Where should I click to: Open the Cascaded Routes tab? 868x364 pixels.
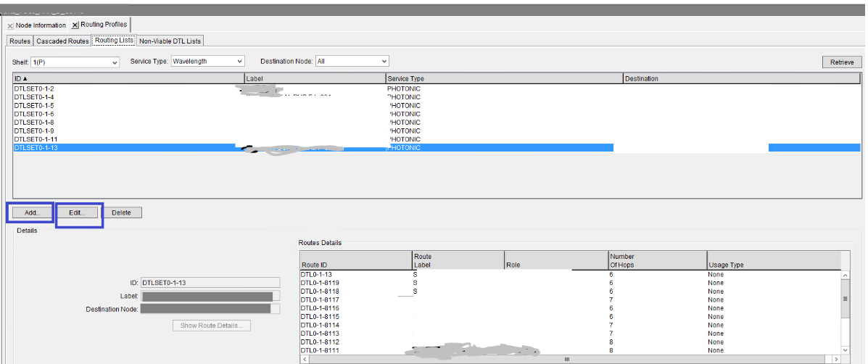tap(62, 41)
